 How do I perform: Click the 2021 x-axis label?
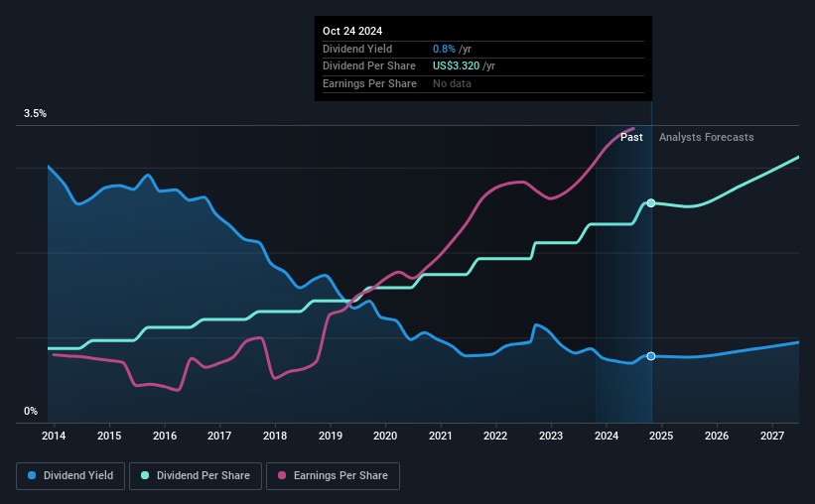pyautogui.click(x=441, y=436)
